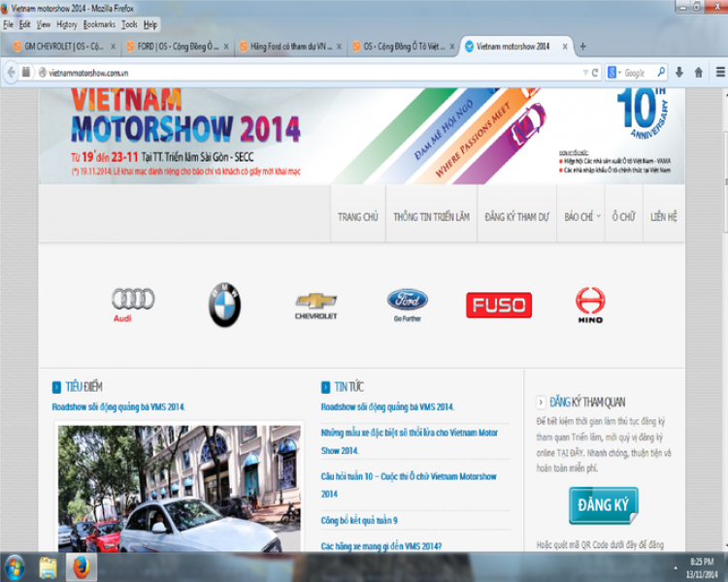This screenshot has height=582, width=728.
Task: Switch to the OS - Cộng Đồng Ô Tô Việt tab
Action: pyautogui.click(x=403, y=47)
